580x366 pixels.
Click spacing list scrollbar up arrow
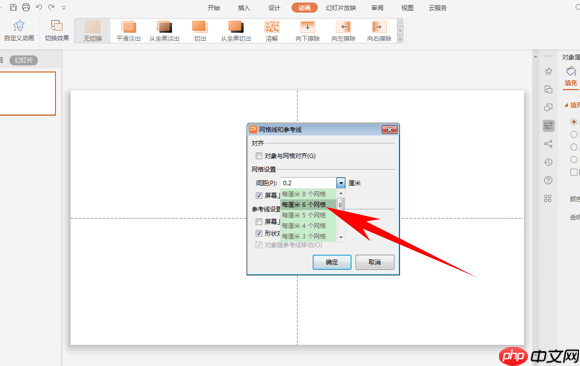(341, 194)
